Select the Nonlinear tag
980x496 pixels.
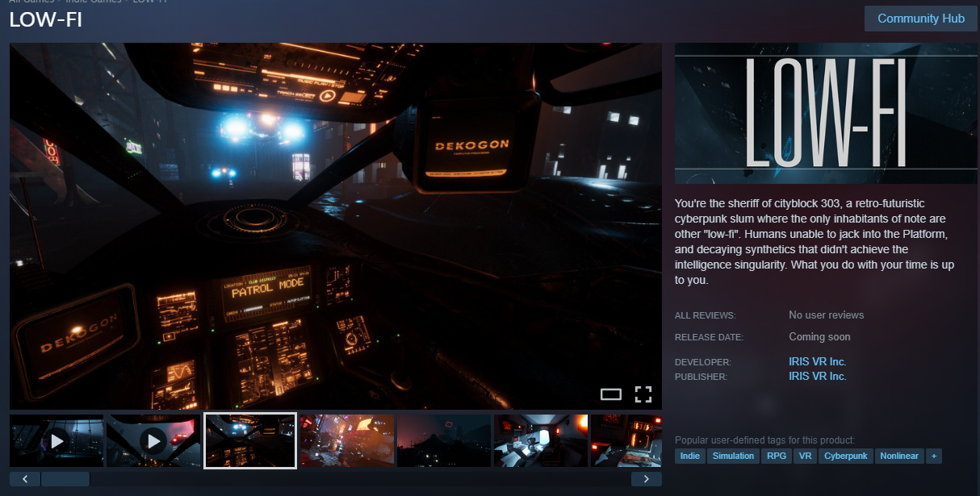coord(899,456)
